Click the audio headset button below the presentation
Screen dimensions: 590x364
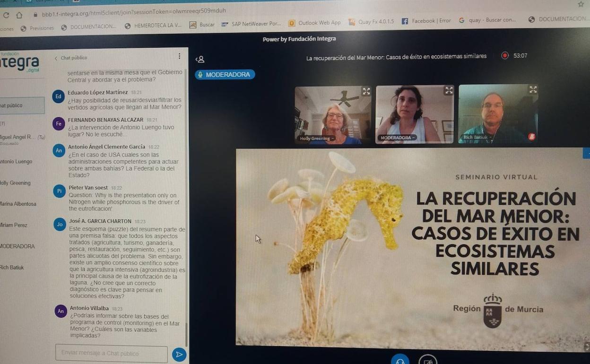point(400,361)
